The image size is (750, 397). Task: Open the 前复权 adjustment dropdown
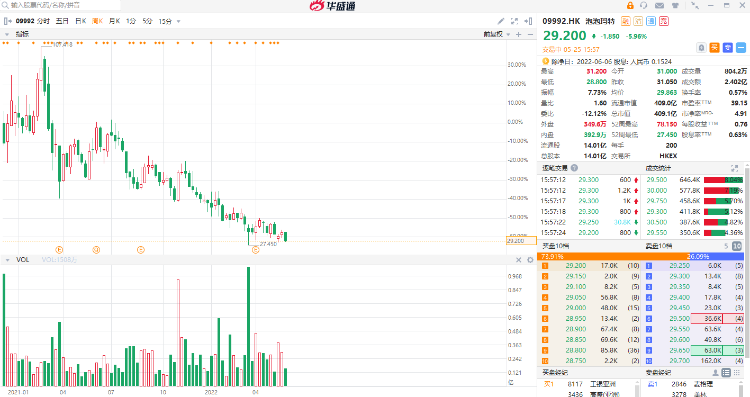pyautogui.click(x=496, y=34)
